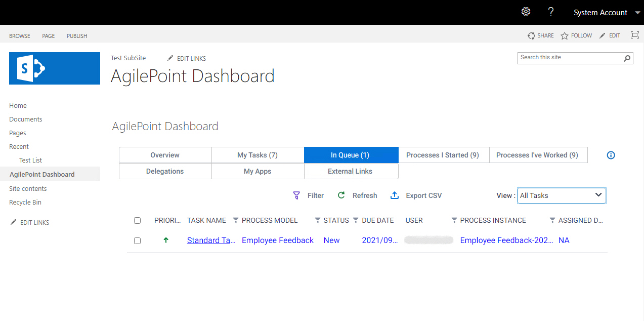Open the View All Tasks dropdown

coord(562,195)
